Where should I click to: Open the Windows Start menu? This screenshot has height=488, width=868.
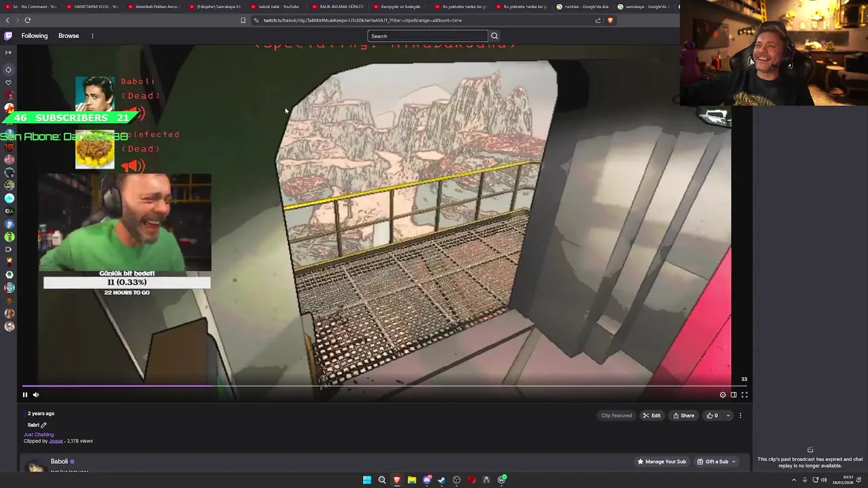point(367,480)
